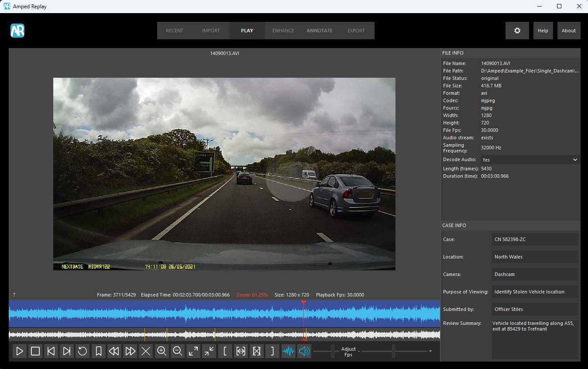Click into the Review Summary text field
588x369 pixels.
pyautogui.click(x=535, y=339)
